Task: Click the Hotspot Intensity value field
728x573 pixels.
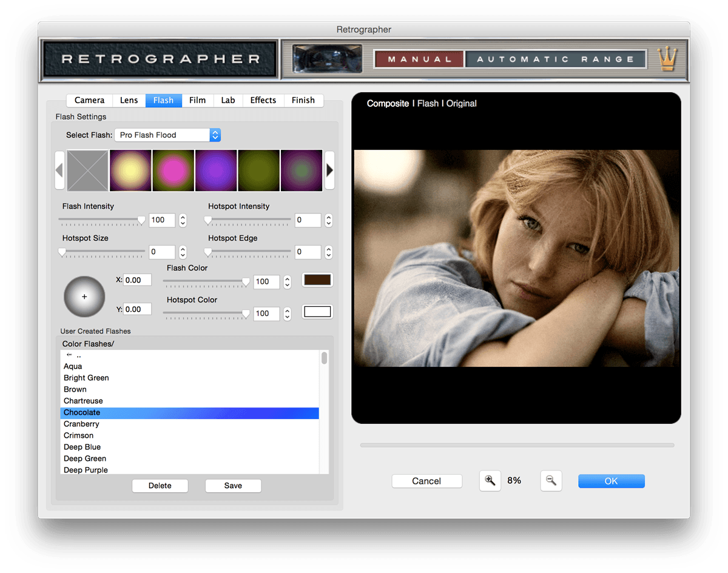Action: tap(308, 220)
